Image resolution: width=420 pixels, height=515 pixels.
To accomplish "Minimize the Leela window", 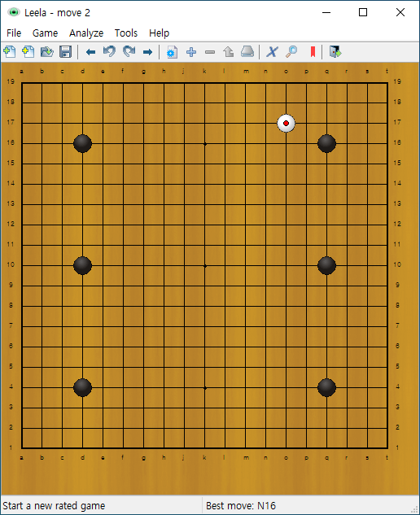I will 326,12.
